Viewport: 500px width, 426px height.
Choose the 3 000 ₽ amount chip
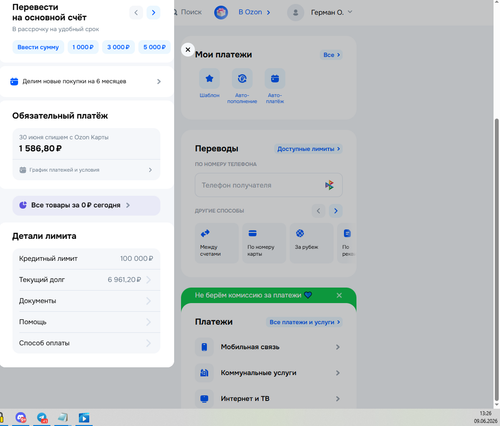pos(118,47)
